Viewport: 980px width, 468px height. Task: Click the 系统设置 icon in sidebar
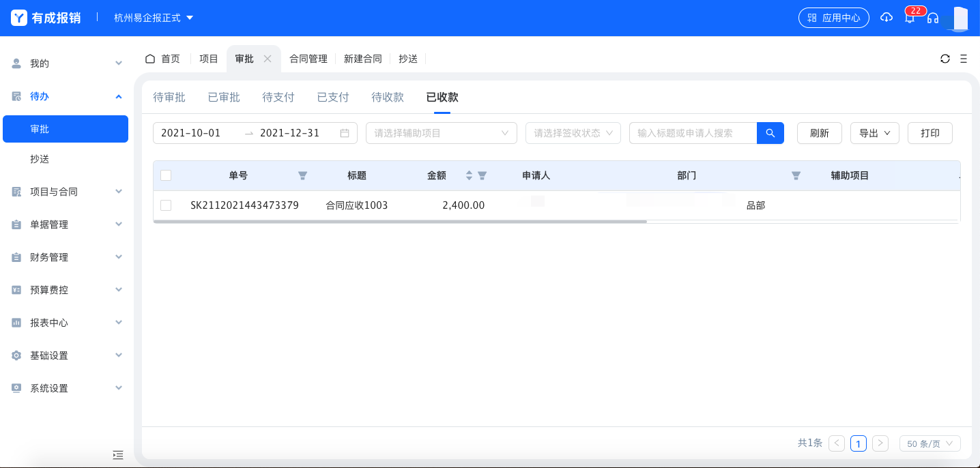(x=17, y=388)
